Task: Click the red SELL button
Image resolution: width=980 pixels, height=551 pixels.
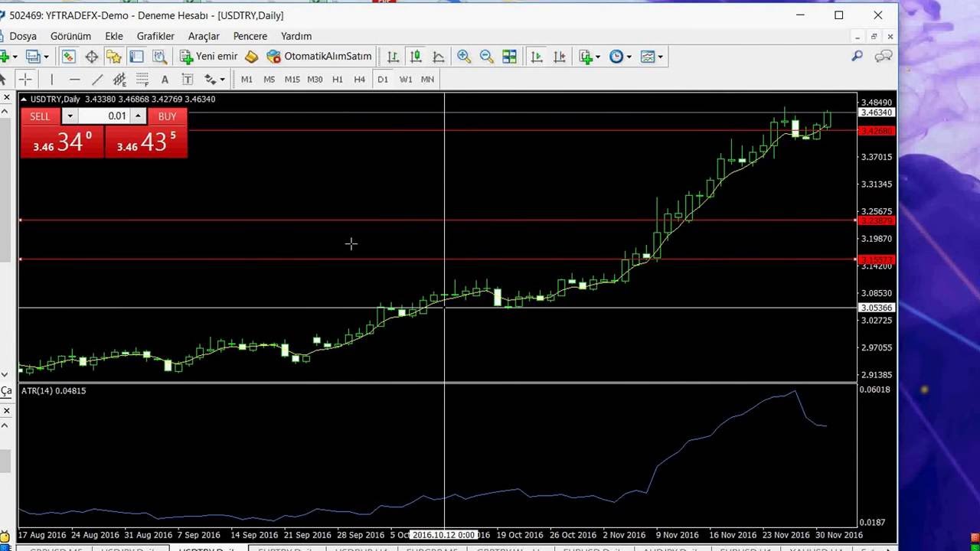Action: (40, 116)
